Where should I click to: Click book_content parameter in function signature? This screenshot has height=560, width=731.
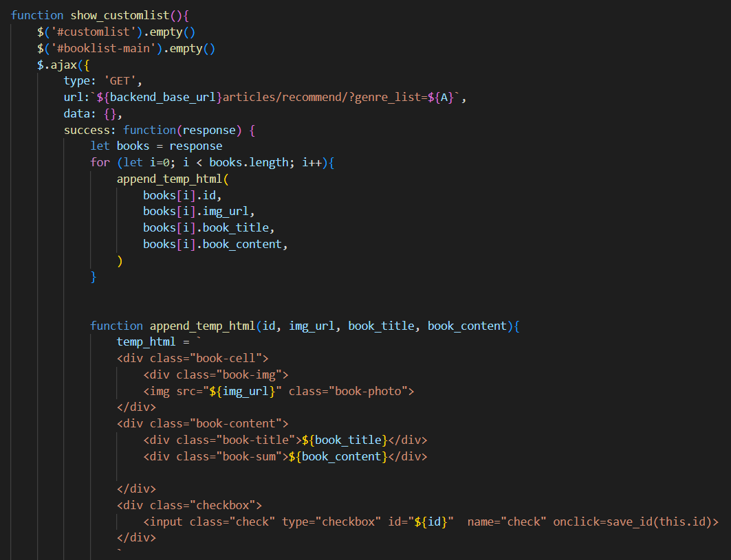point(467,326)
